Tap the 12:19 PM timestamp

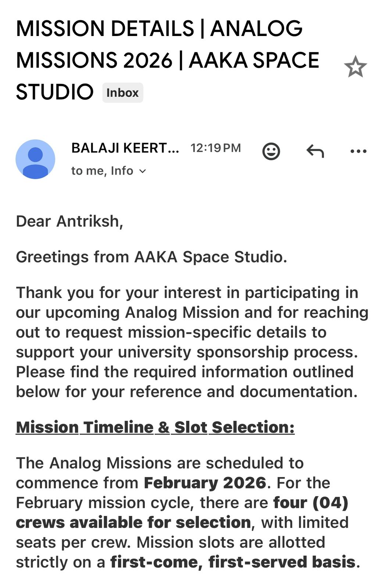[x=215, y=148]
